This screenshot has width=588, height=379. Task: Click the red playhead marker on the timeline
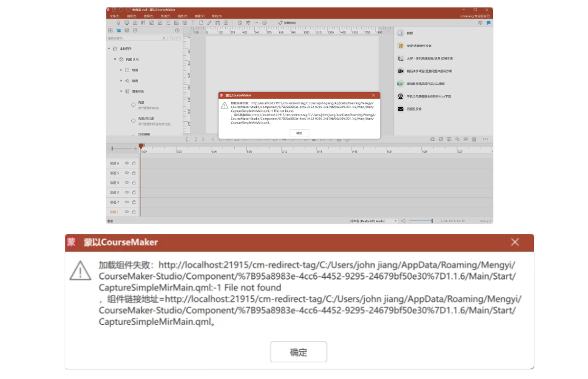point(141,146)
